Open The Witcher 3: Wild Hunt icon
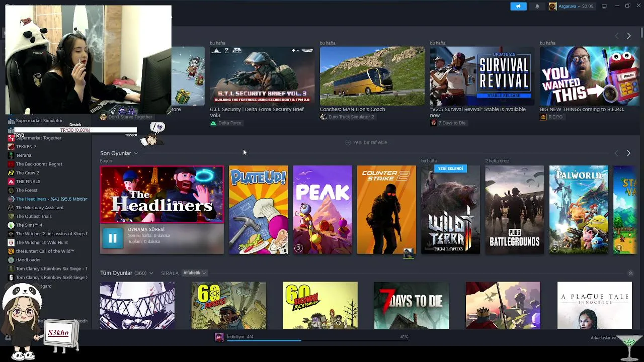644x362 pixels. tap(11, 242)
